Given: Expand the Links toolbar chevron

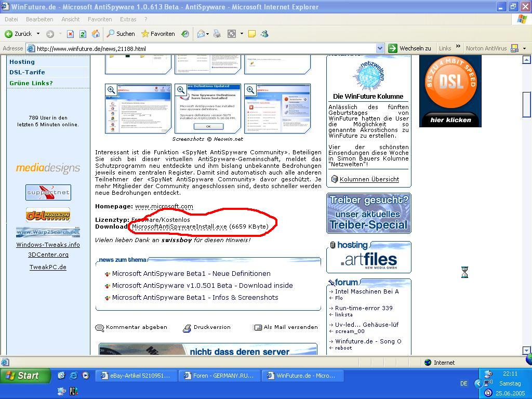Looking at the screenshot, I should pos(458,46).
